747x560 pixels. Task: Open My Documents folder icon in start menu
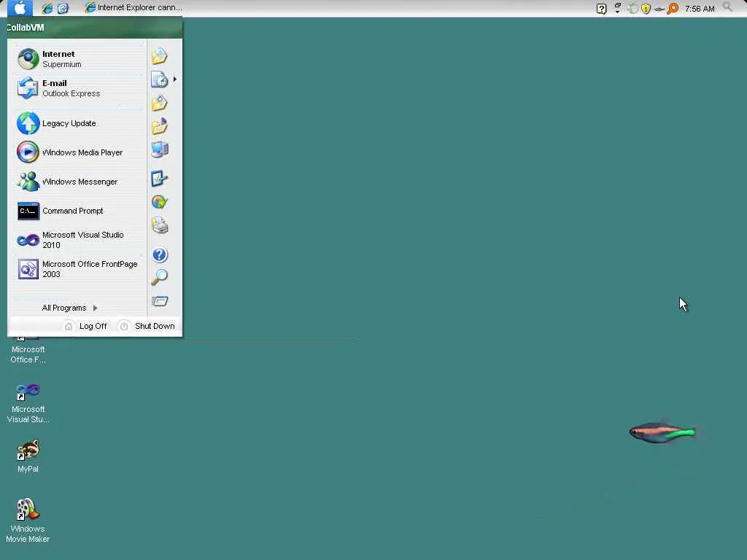(x=160, y=56)
